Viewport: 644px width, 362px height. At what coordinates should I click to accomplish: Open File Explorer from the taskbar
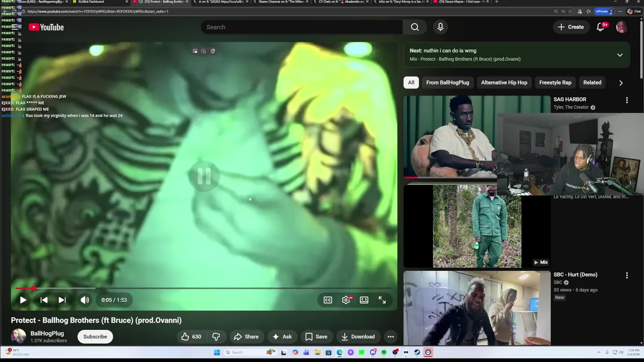317,352
